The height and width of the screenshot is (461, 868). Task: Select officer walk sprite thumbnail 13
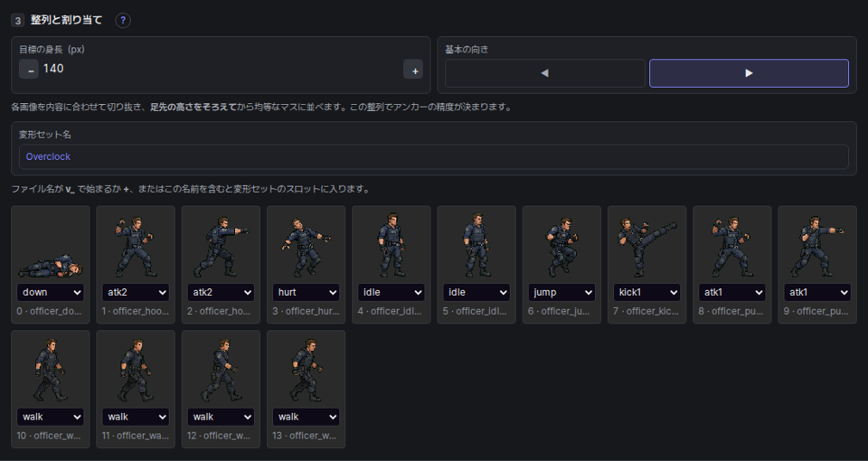[307, 371]
